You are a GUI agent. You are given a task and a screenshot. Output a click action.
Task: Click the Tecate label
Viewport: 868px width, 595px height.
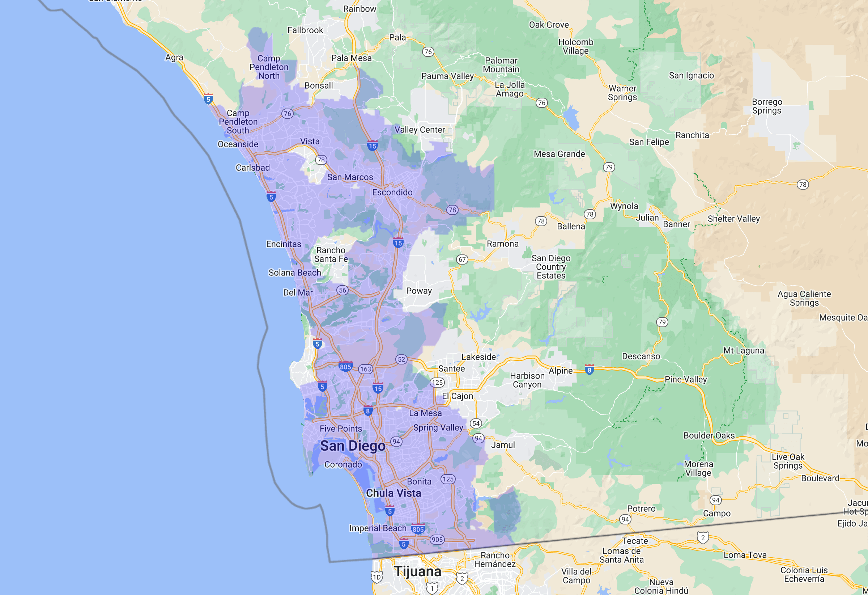pos(635,540)
